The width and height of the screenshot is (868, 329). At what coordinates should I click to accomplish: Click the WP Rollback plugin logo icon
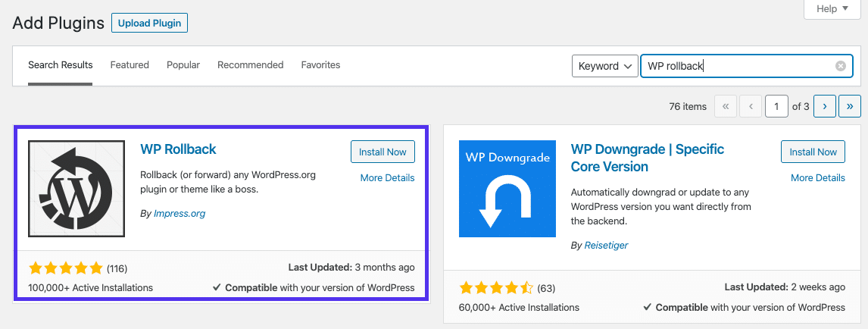pos(76,189)
